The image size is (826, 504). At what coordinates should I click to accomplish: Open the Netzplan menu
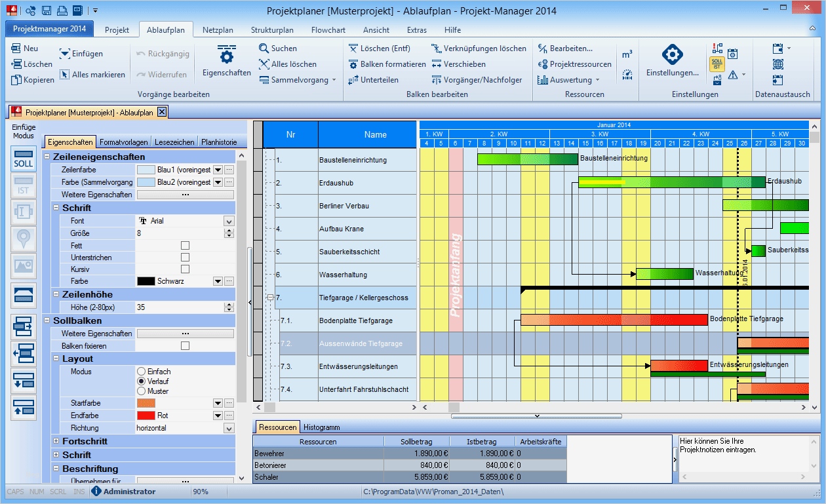click(x=218, y=29)
